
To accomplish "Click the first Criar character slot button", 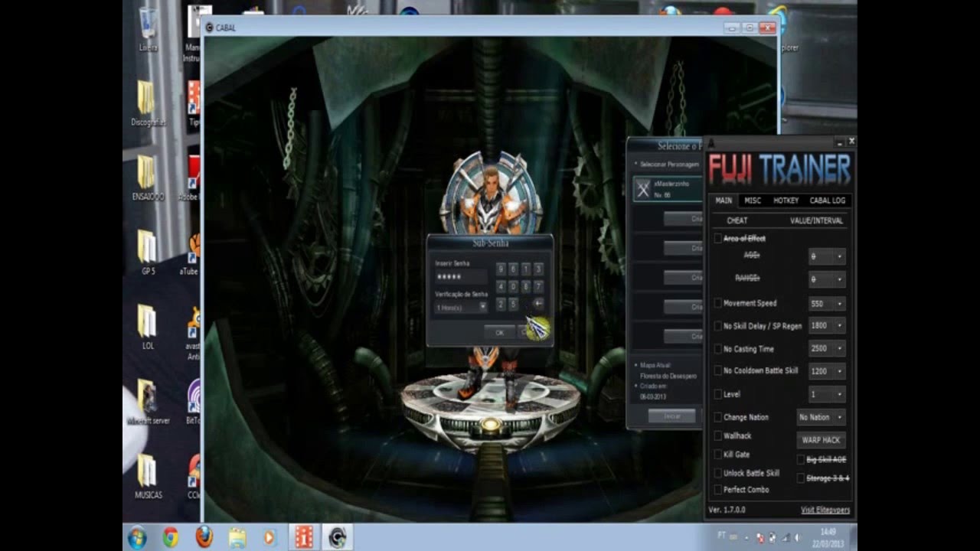I will tap(684, 219).
